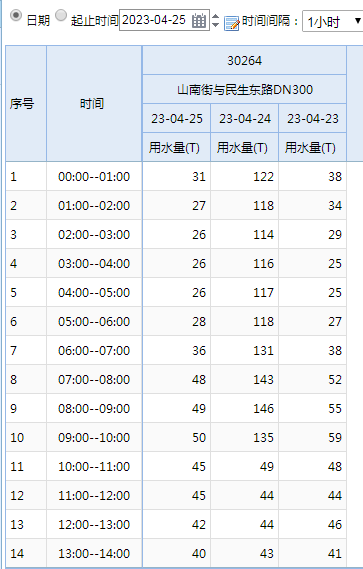Select row 14 time 13:00--14:00
This screenshot has width=363, height=569.
click(176, 553)
